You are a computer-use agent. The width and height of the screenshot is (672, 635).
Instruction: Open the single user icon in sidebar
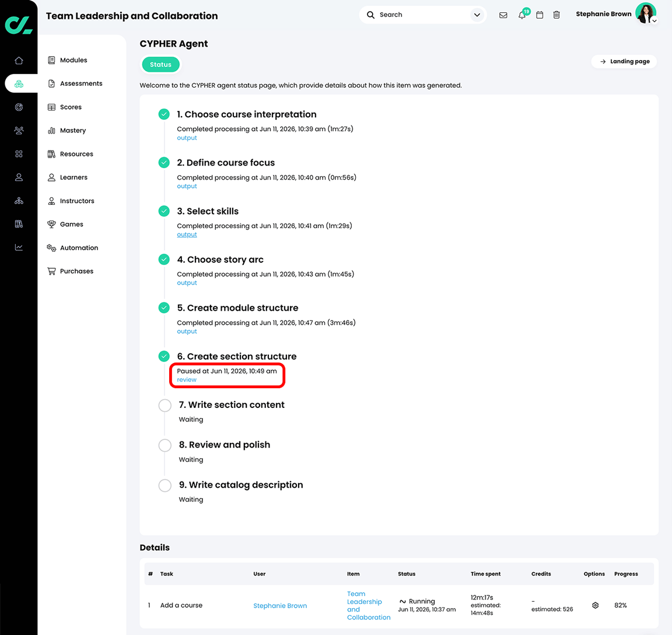[19, 177]
